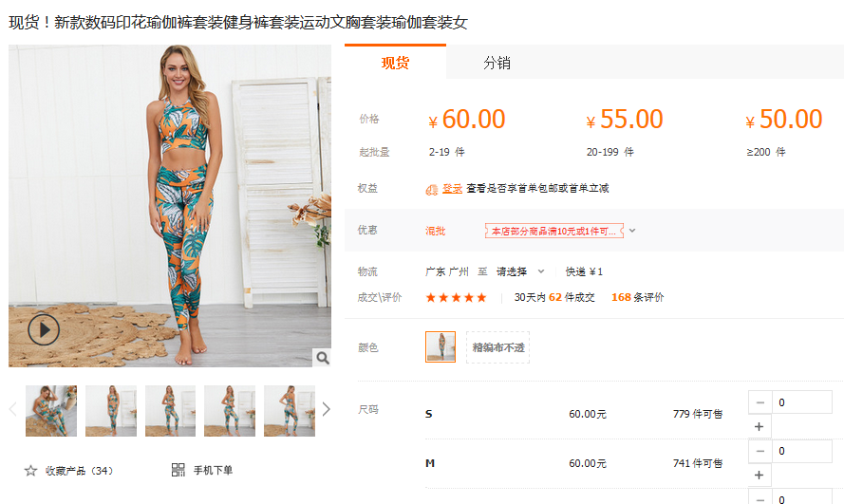The width and height of the screenshot is (844, 504).
Task: Click the size S quantity field
Action: (802, 402)
